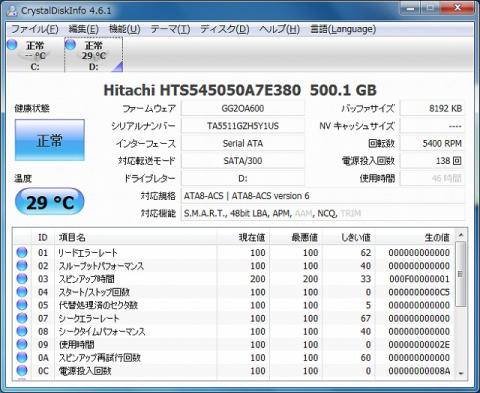
Task: Open the ファイル(F) menu
Action: [35, 29]
